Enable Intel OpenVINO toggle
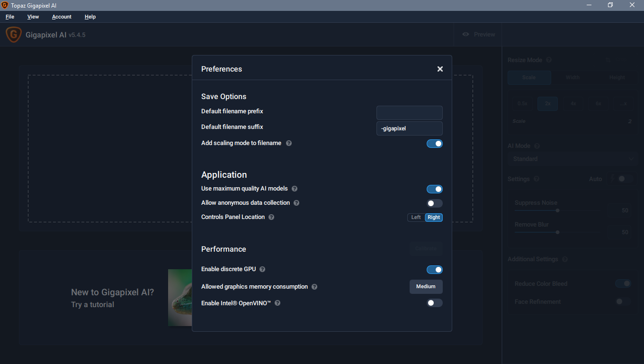Image resolution: width=644 pixels, height=364 pixels. tap(434, 303)
